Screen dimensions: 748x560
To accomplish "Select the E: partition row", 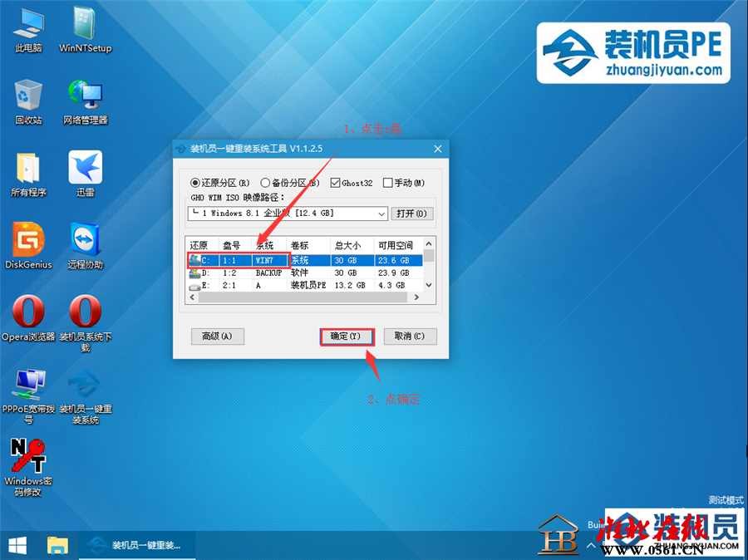I will click(x=305, y=285).
